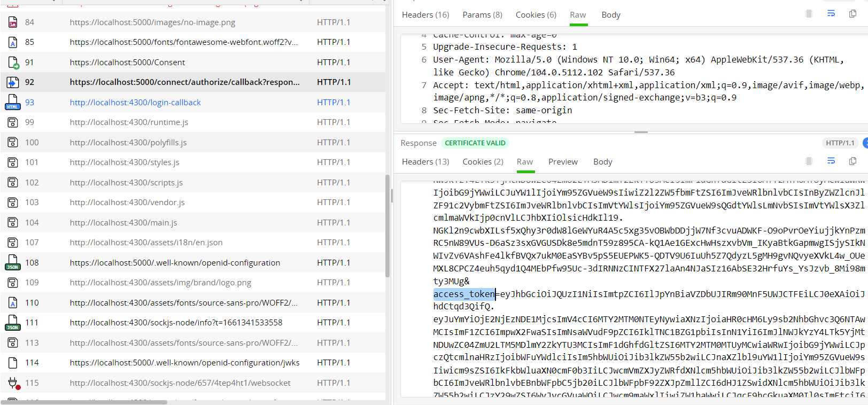Click the redirect icon for session 92
This screenshot has height=405, width=868.
(13, 82)
